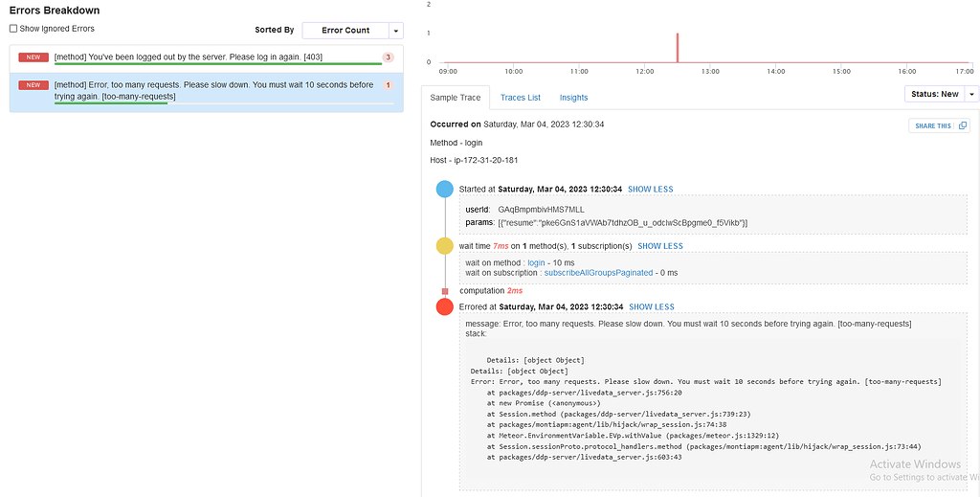Click stack line Session.method livedata_server.js:739:23
Image resolution: width=980 pixels, height=497 pixels.
(x=618, y=414)
